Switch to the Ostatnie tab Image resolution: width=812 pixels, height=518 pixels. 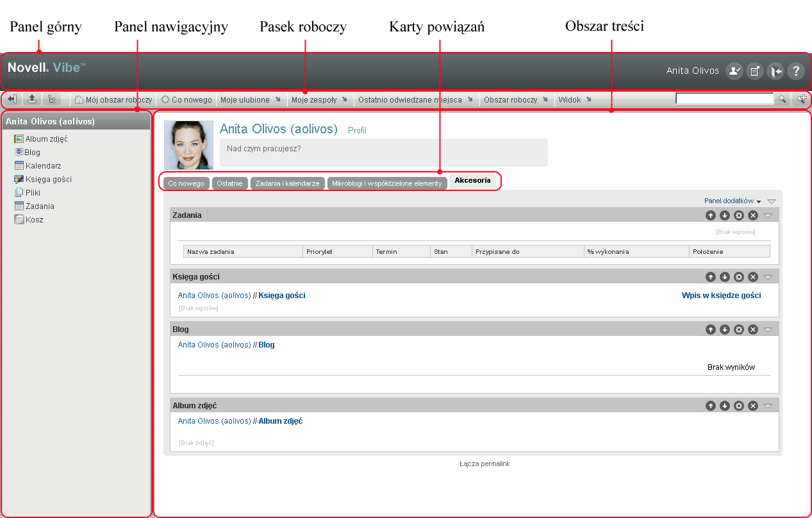pyautogui.click(x=229, y=183)
